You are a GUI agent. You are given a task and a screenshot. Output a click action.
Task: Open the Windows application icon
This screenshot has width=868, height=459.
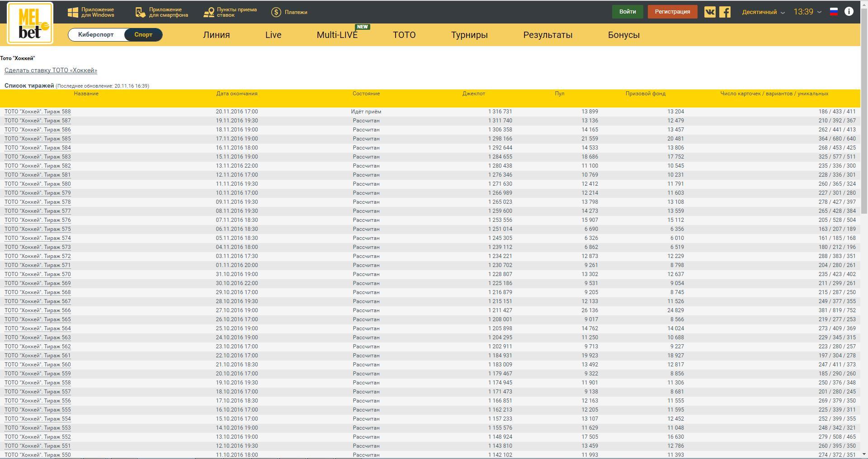coord(73,13)
